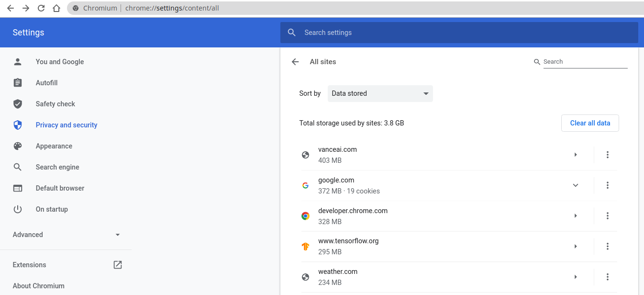Click the Search settings field
This screenshot has width=644, height=295.
459,33
